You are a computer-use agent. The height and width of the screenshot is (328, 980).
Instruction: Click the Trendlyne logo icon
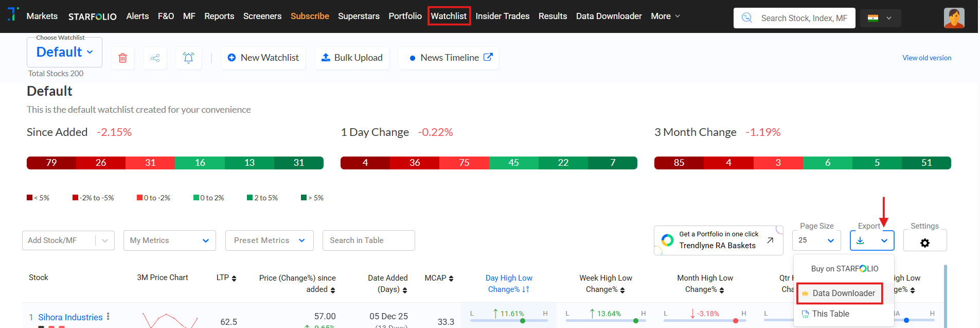13,14
